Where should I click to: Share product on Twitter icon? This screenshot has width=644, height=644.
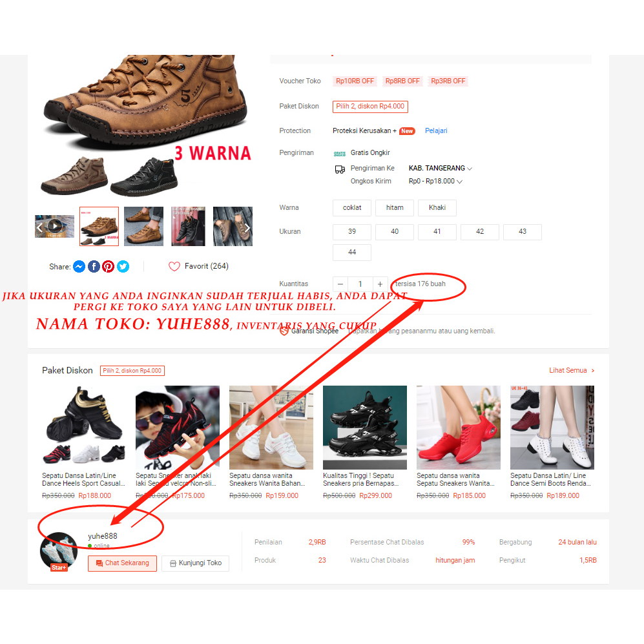point(123,267)
